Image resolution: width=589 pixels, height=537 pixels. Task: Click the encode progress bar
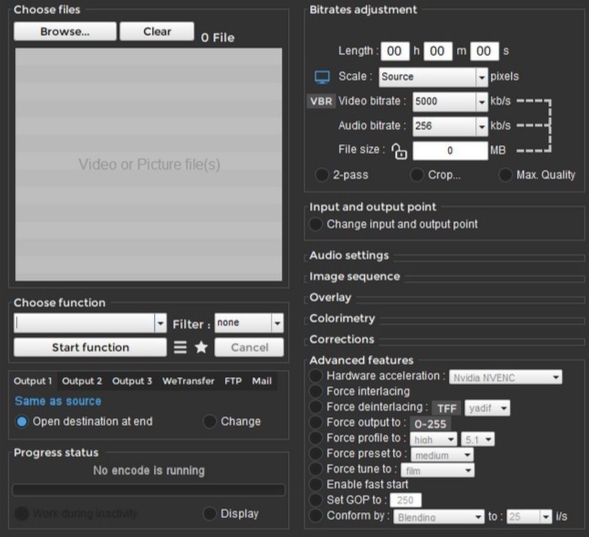(149, 490)
